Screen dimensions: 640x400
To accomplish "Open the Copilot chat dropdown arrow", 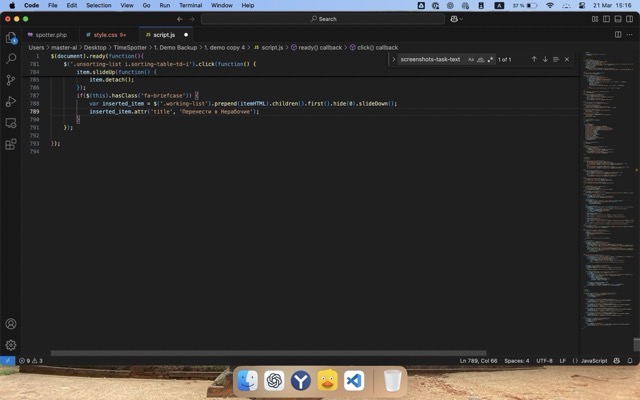I will coord(461,18).
